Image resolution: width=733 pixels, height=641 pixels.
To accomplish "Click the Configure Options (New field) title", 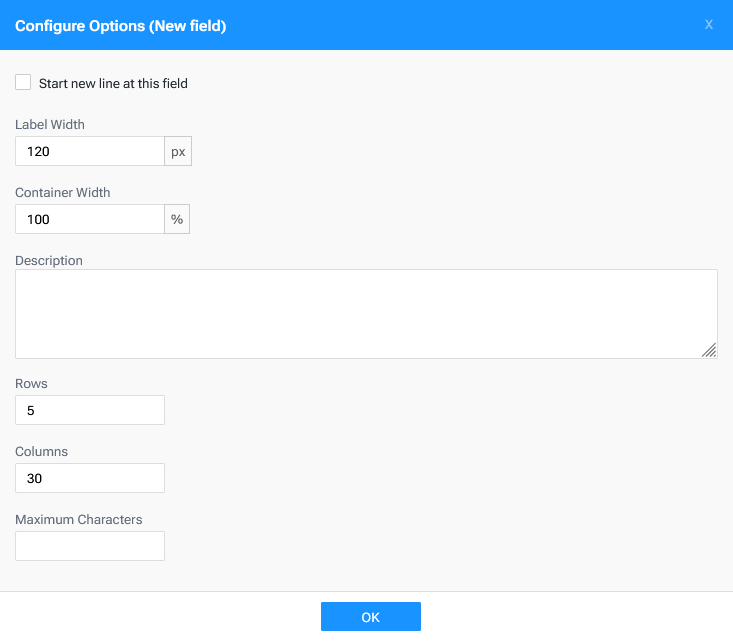I will coord(121,26).
